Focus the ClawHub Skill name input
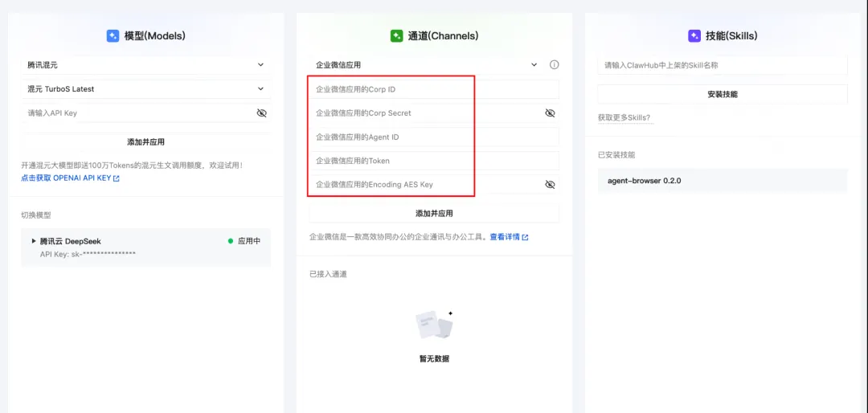868x413 pixels. tap(723, 65)
